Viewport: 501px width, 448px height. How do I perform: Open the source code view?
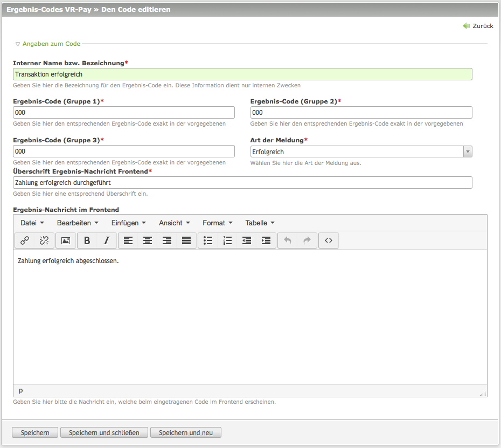[x=329, y=241]
